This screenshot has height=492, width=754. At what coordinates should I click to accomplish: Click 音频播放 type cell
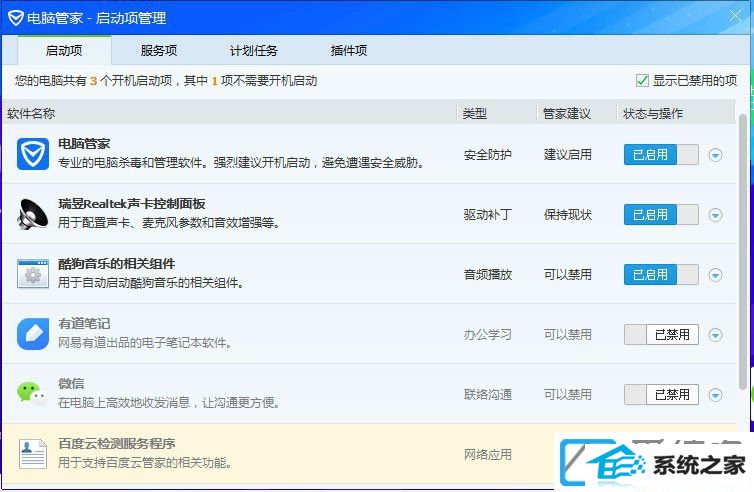pos(488,275)
